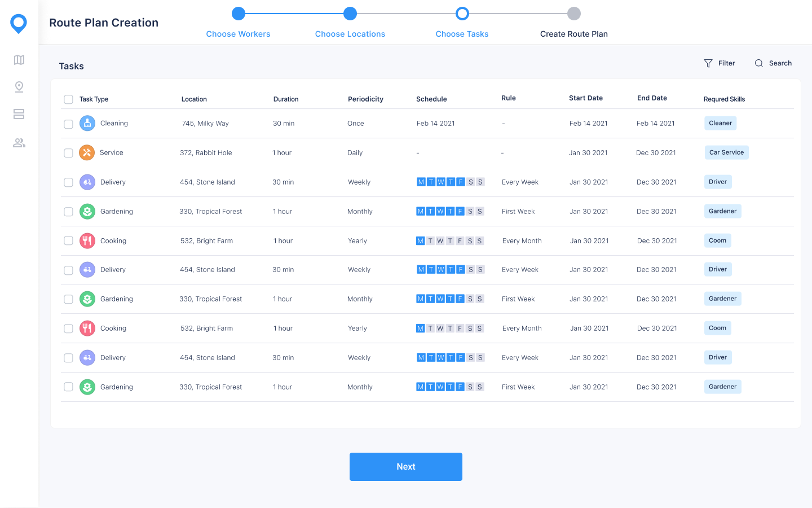Check the checkbox of the last Delivery row
812x508 pixels.
(x=68, y=358)
